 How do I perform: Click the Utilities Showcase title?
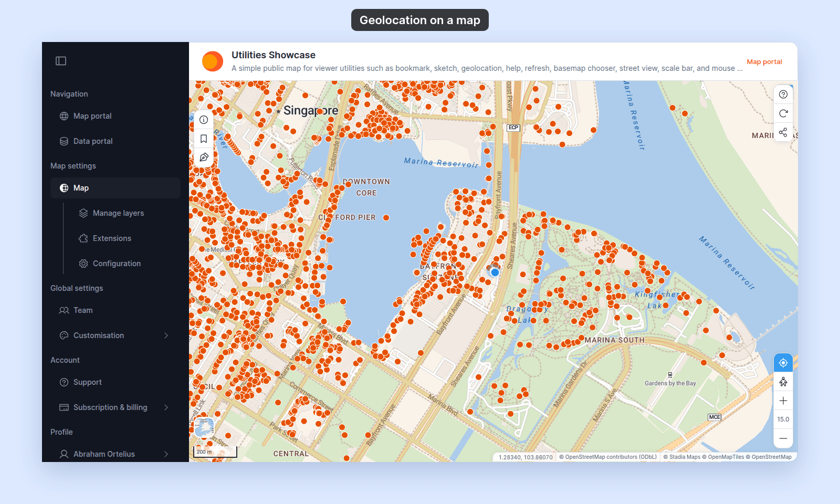274,55
